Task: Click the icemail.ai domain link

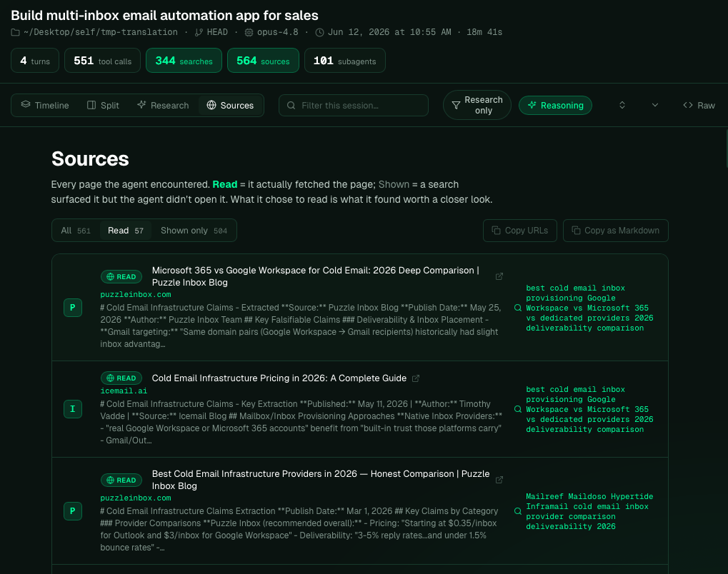Action: click(124, 391)
